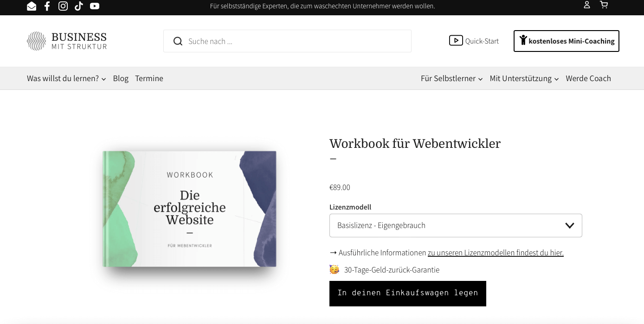Expand the 'Für Selbstlerner' menu
Image resolution: width=644 pixels, height=324 pixels.
pyautogui.click(x=451, y=78)
